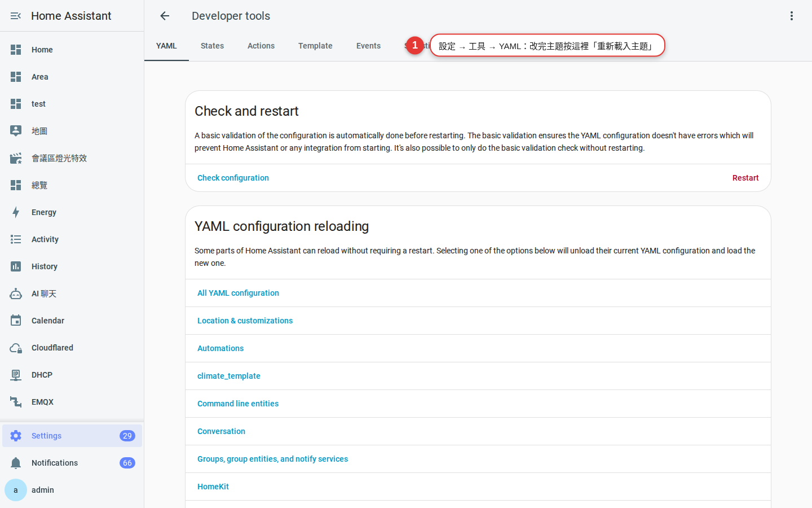The height and width of the screenshot is (508, 812).
Task: Select 地圖 in the sidebar
Action: pos(72,131)
